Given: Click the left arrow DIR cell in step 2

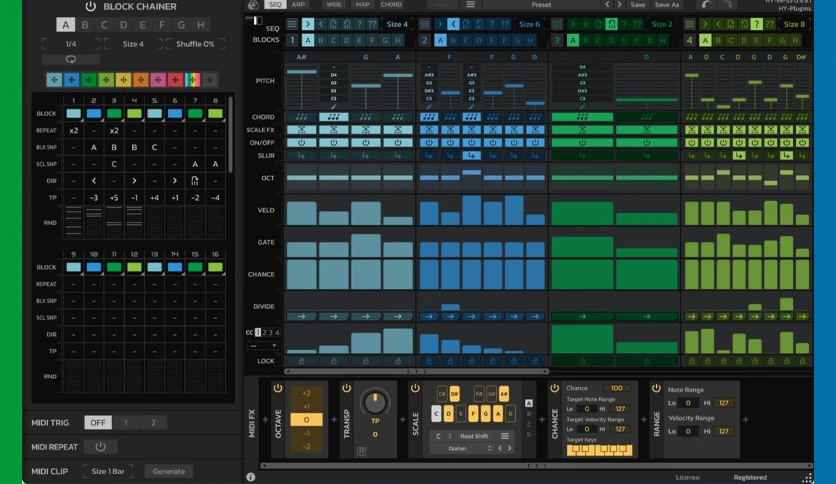Looking at the screenshot, I should pos(94,181).
